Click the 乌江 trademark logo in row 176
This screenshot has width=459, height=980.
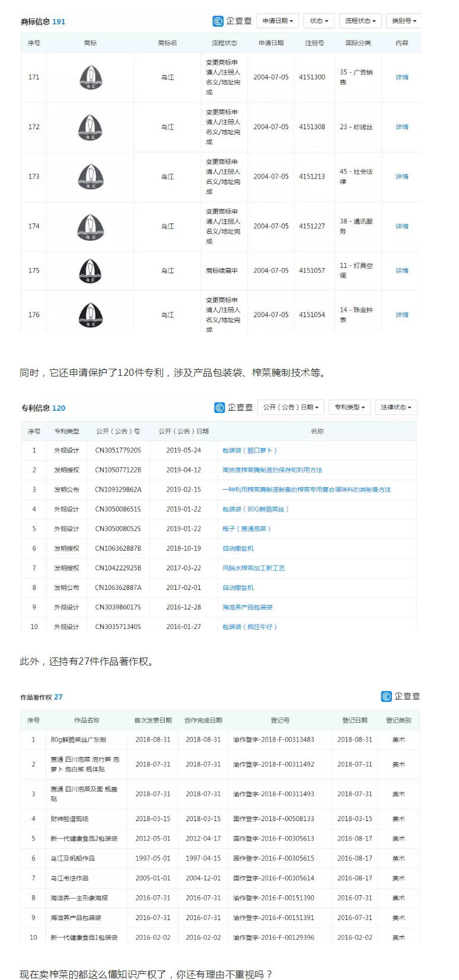pyautogui.click(x=91, y=315)
